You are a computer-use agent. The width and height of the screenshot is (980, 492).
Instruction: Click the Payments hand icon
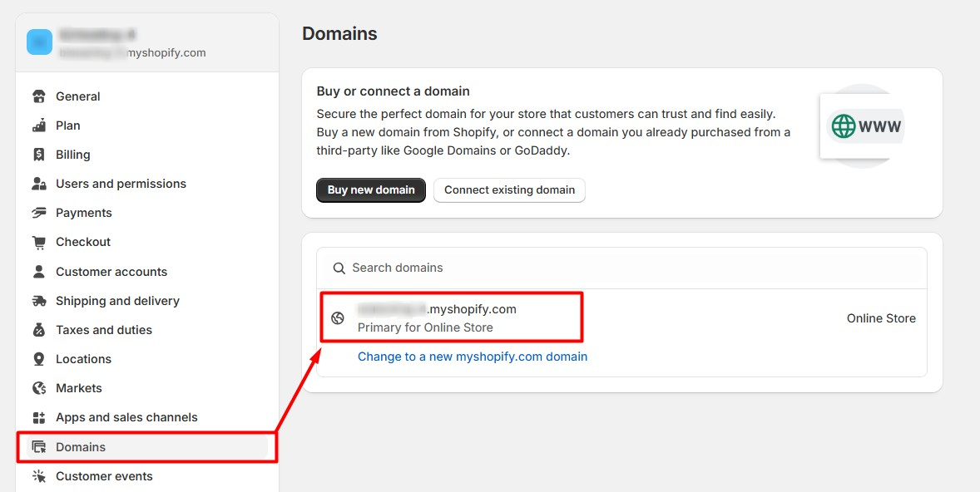pos(39,213)
